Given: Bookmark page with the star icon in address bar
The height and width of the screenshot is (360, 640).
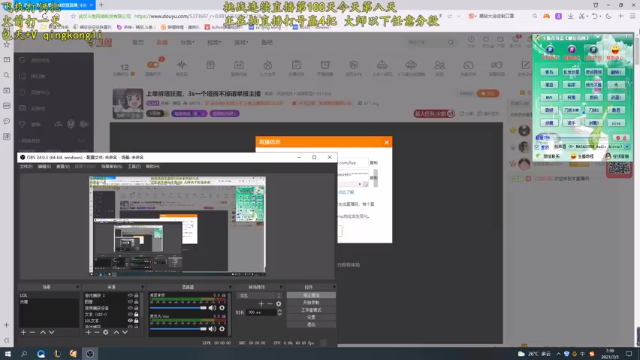Looking at the screenshot, I should [x=73, y=16].
